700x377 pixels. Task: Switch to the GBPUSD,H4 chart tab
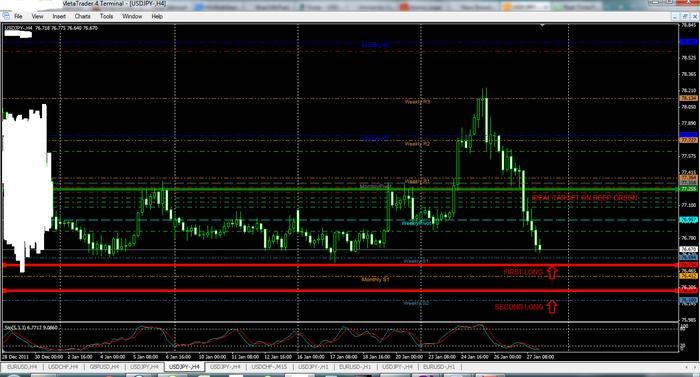click(104, 367)
